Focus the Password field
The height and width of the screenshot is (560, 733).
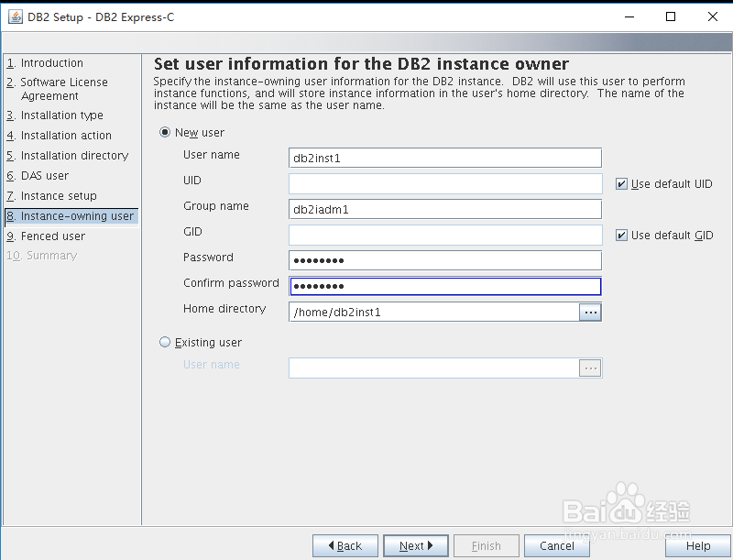coord(445,261)
